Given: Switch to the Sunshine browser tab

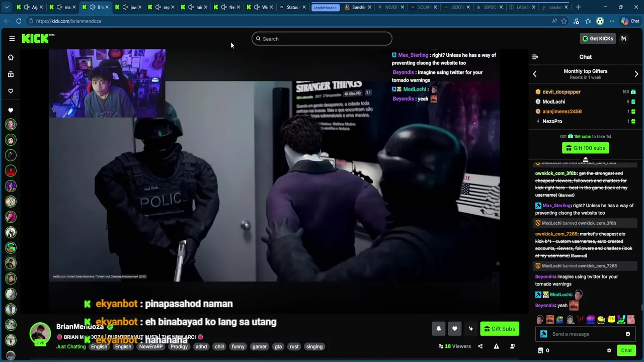Looking at the screenshot, I should point(358,7).
